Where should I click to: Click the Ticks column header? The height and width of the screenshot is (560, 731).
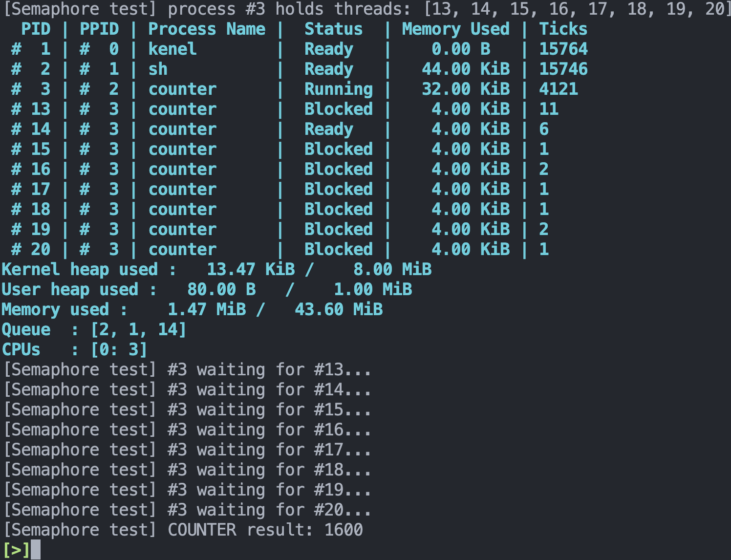[x=563, y=29]
